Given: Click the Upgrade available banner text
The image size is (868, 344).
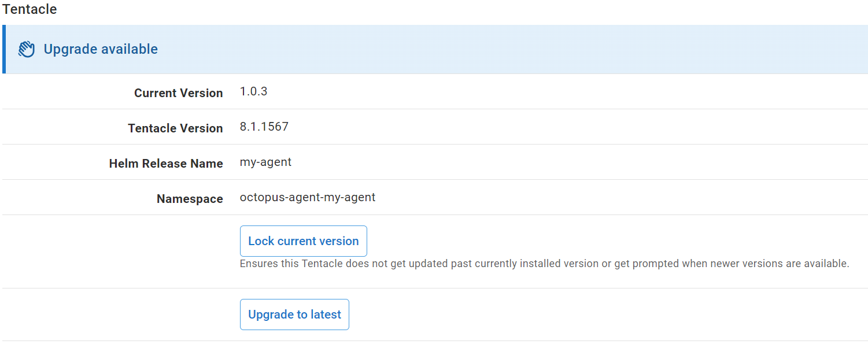Looking at the screenshot, I should pyautogui.click(x=101, y=49).
